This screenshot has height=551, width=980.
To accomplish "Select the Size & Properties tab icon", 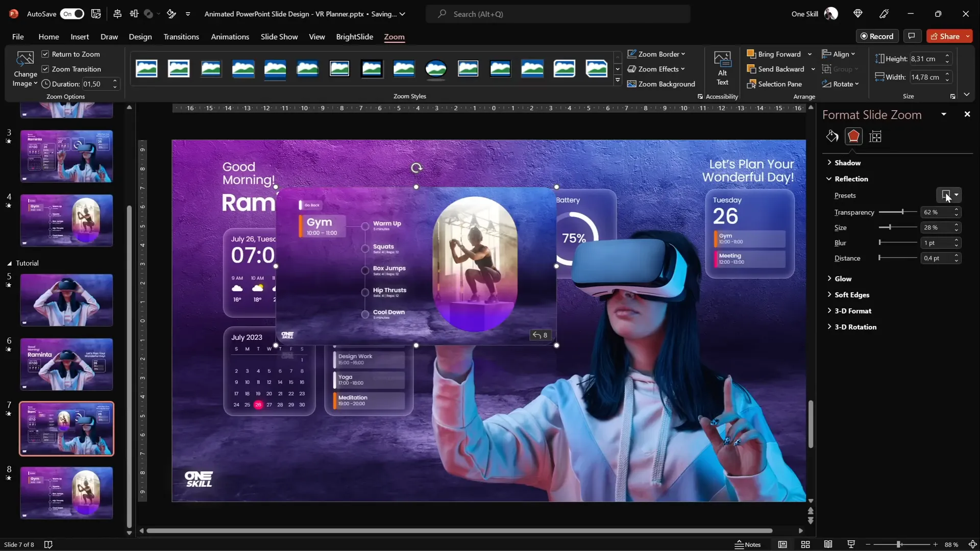I will [875, 136].
